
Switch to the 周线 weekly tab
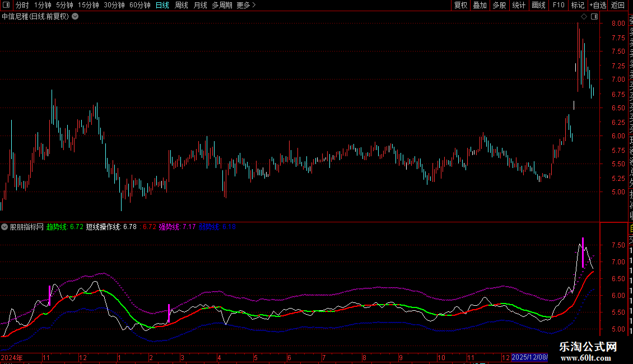pos(181,5)
